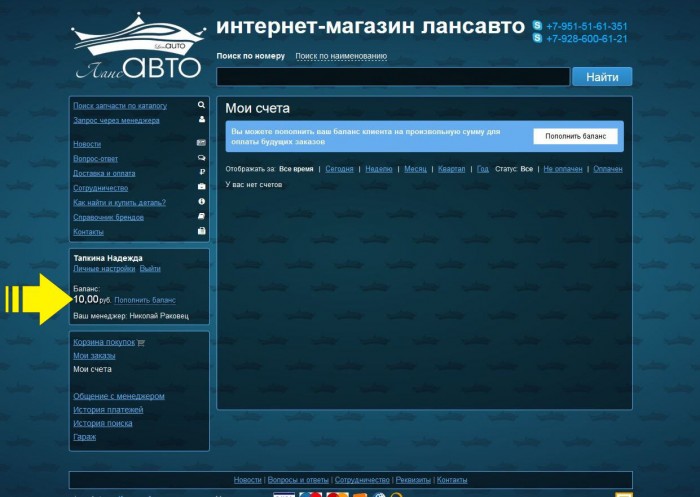Viewport: 700px width, 497px height.
Task: Click the info icon beside Как найти деталь
Action: [x=201, y=202]
